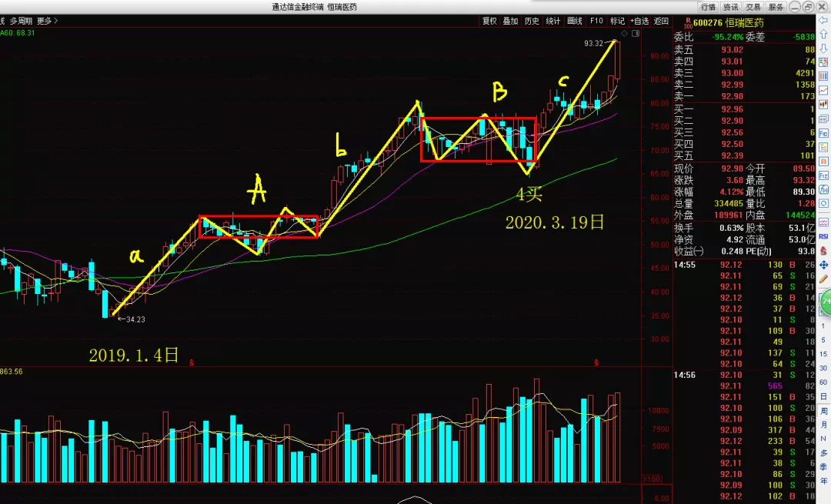Screen dimensions: 831x504
Task: Select the RSI indicator icon
Action: 823,236
